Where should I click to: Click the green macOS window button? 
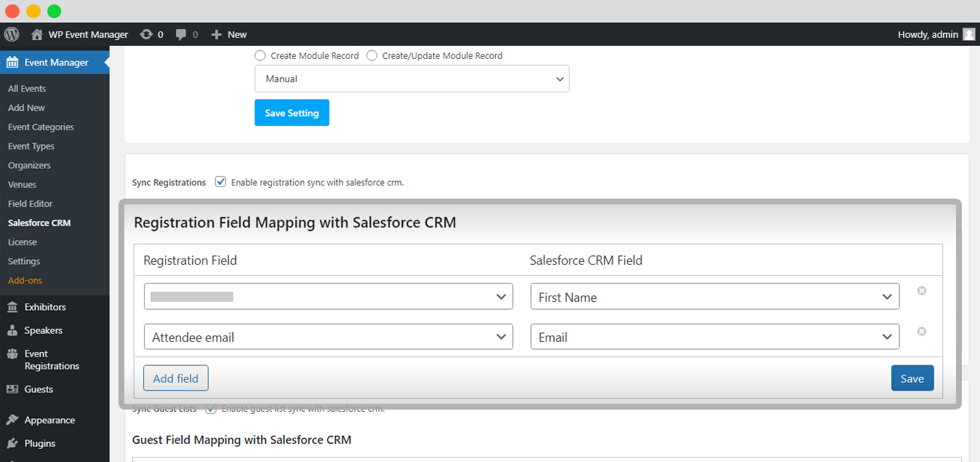click(55, 11)
